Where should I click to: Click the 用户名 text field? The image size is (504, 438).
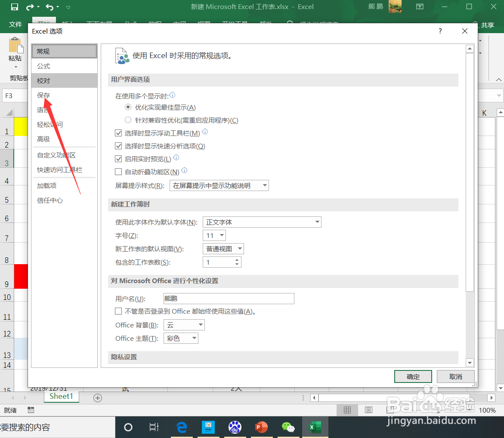pyautogui.click(x=229, y=299)
